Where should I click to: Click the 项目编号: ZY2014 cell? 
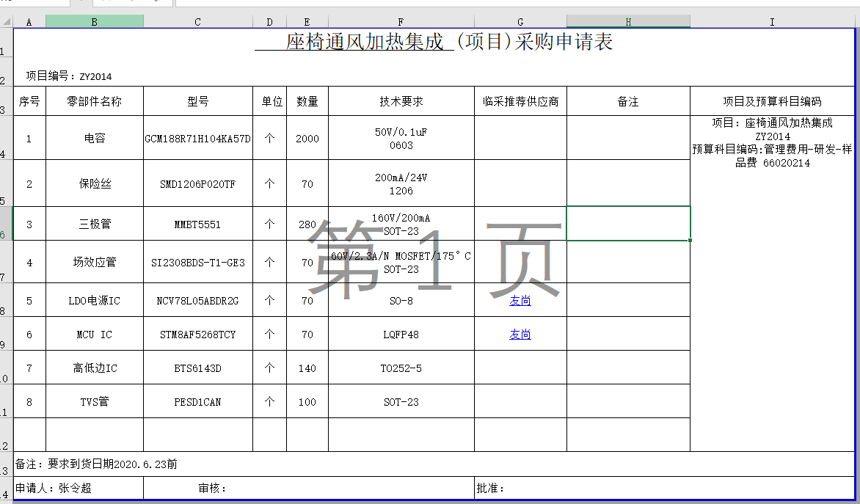[69, 76]
